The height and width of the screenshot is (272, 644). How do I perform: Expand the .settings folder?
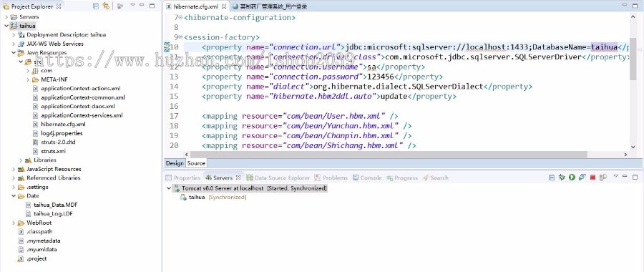(14, 187)
